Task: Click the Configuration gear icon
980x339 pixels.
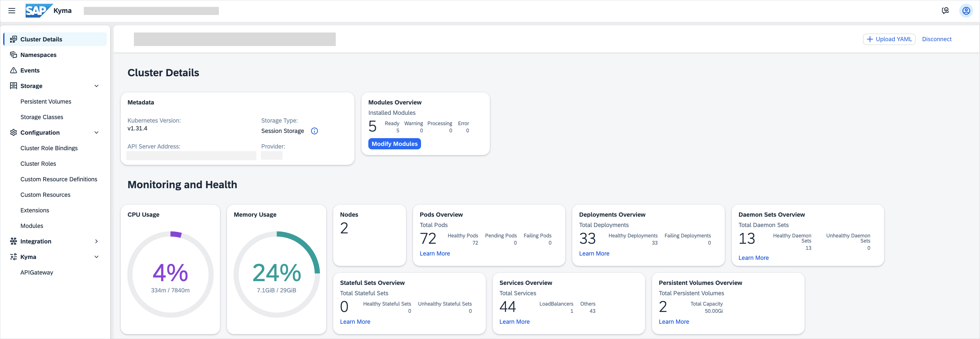Action: tap(13, 132)
